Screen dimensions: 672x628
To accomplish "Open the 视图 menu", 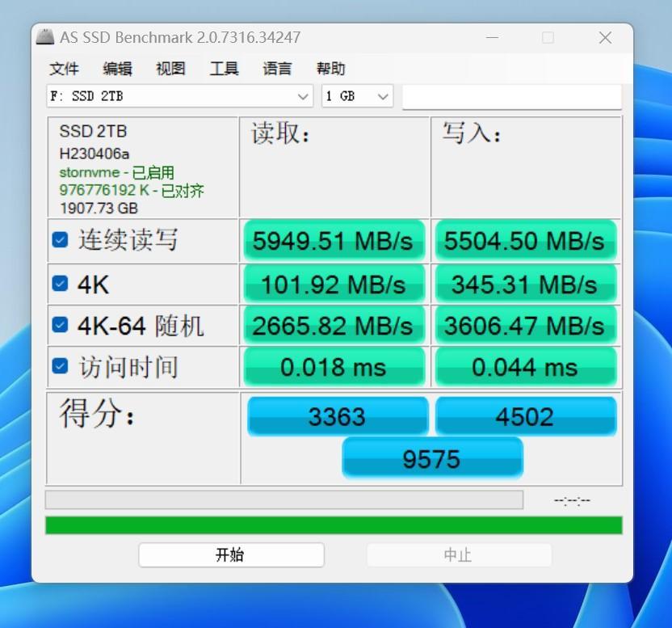I will (x=170, y=69).
